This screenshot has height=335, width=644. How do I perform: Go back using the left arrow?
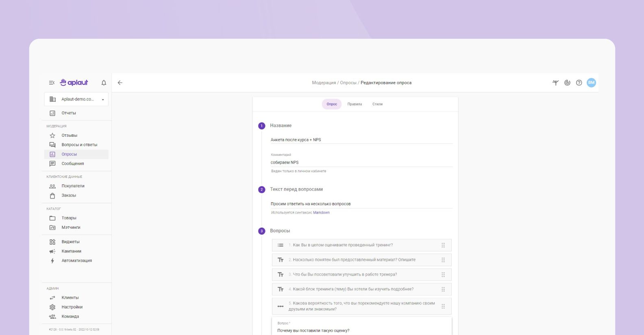[120, 83]
